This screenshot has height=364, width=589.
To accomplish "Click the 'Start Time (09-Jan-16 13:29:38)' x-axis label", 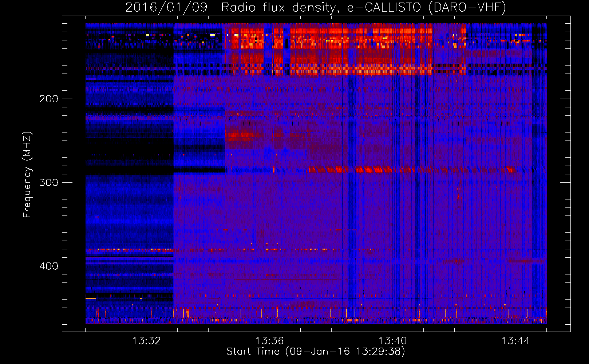I will [x=316, y=352].
